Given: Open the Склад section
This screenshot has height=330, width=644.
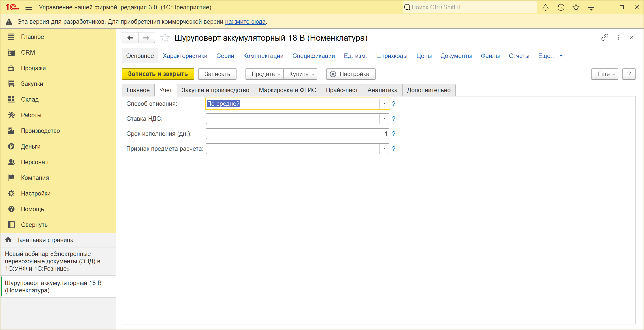Looking at the screenshot, I should [x=58, y=100].
